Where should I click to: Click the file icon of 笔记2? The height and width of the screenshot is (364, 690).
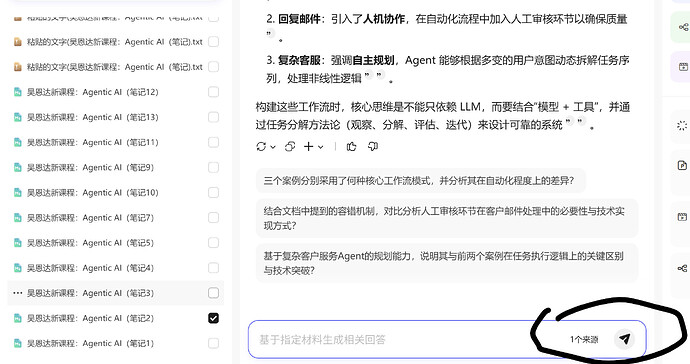[18, 318]
